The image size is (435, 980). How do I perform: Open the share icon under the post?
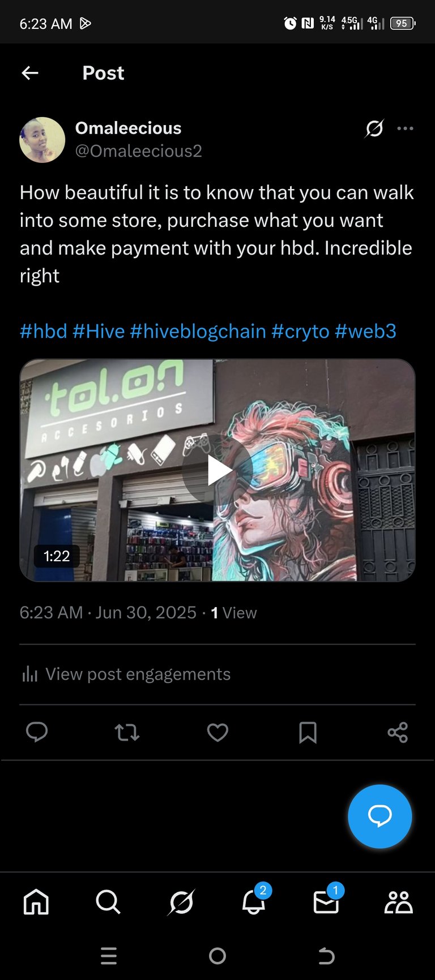point(398,732)
